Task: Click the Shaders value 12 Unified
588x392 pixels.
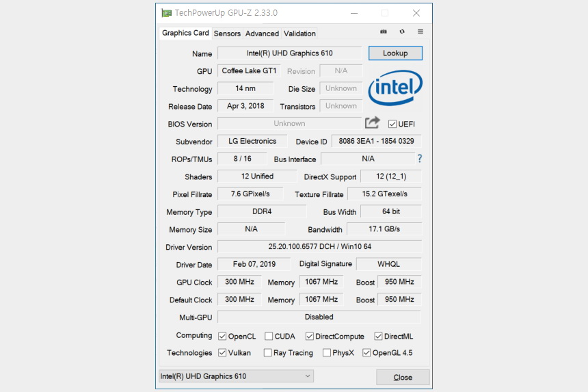Action: pyautogui.click(x=257, y=177)
